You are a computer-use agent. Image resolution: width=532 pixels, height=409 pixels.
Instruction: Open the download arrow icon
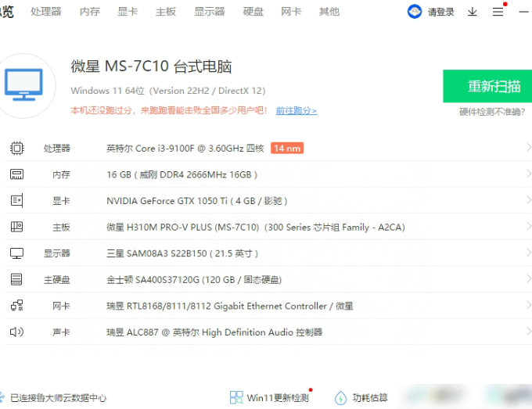point(473,12)
